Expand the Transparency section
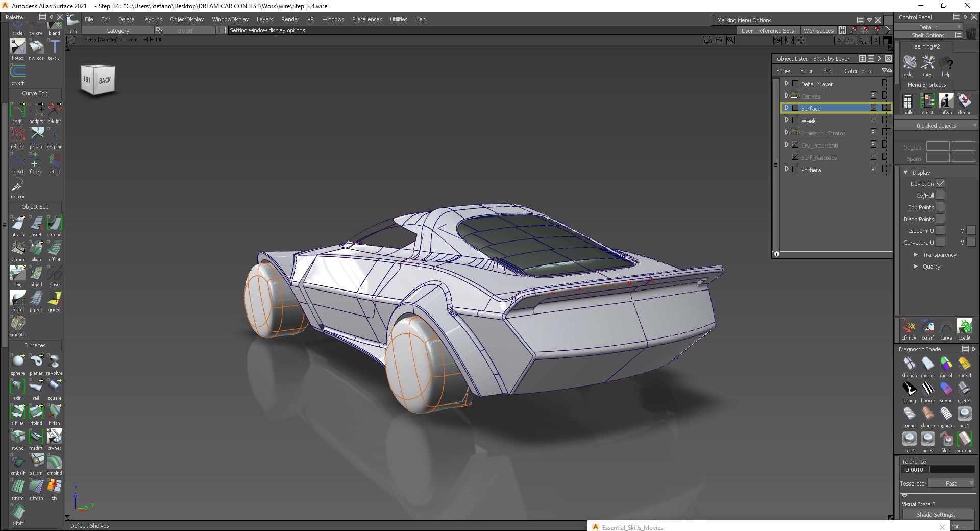The height and width of the screenshot is (531, 980). point(916,254)
